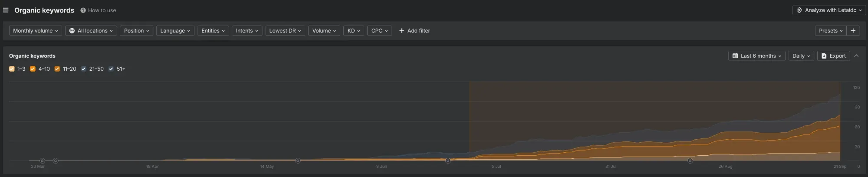The height and width of the screenshot is (177, 868).
Task: Export the organic keywords chart
Action: (833, 56)
